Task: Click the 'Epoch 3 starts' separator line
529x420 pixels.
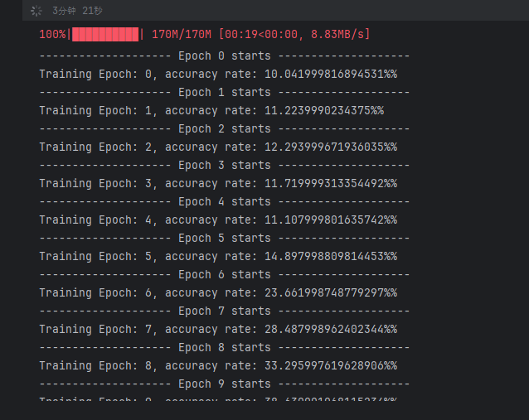Action: point(224,165)
